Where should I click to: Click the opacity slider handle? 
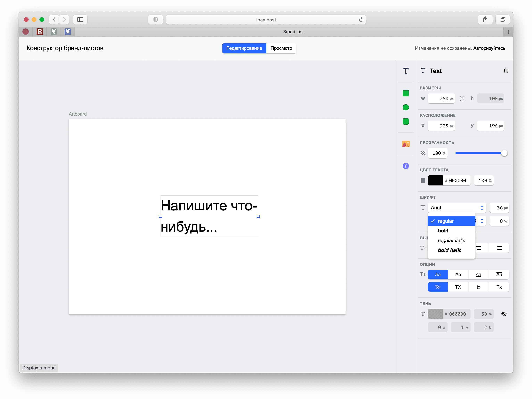(x=504, y=153)
